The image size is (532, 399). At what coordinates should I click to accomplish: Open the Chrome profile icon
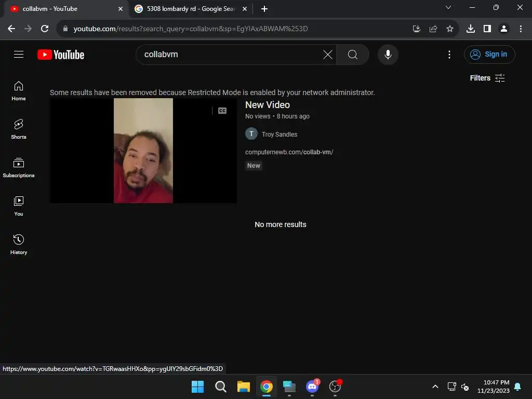[x=504, y=29]
